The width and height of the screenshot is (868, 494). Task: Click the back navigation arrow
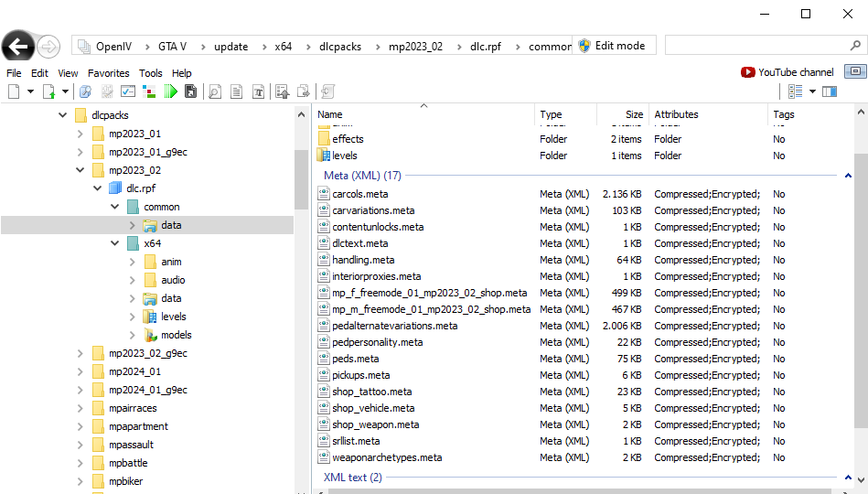tap(17, 47)
